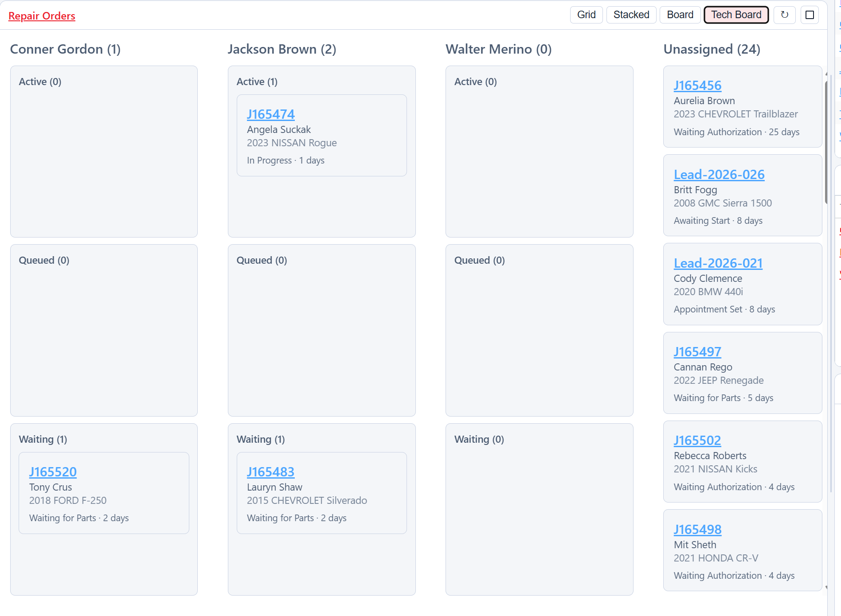This screenshot has height=616, width=841.
Task: Click the 2008 GMC Sierra 1500 text
Action: point(723,203)
